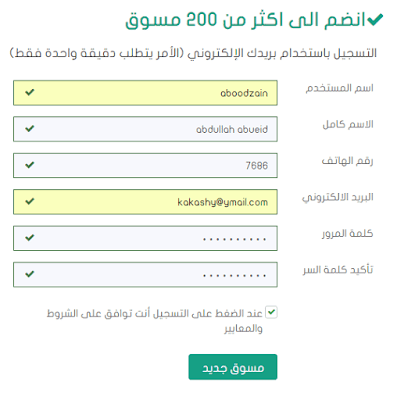The height and width of the screenshot is (400, 397).
Task: Click the username field containing aboodzain
Action: (x=145, y=93)
